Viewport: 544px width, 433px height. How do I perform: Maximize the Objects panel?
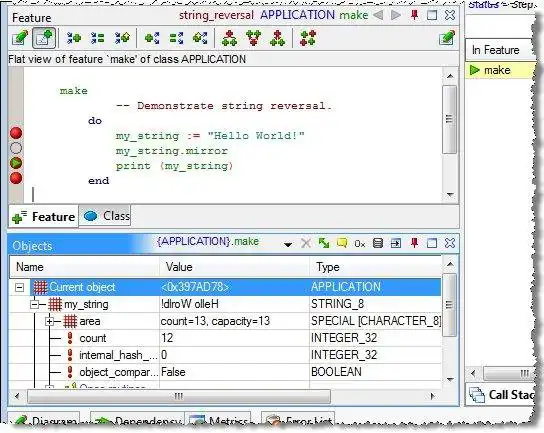coord(432,243)
